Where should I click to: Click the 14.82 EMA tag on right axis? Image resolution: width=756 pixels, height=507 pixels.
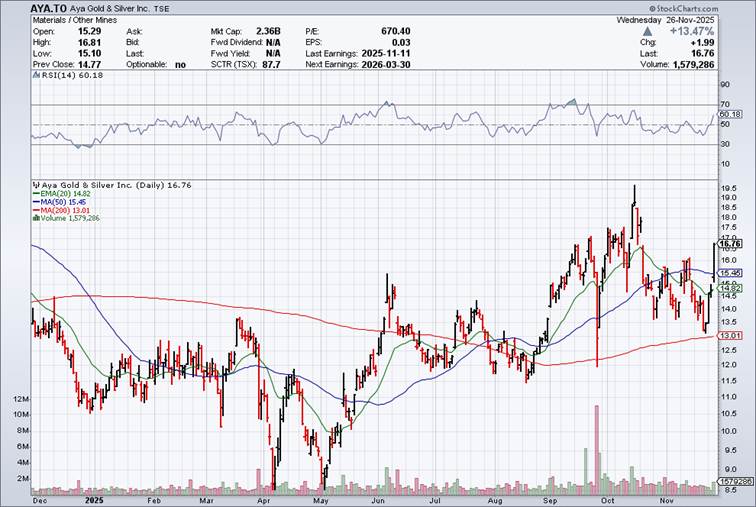pyautogui.click(x=730, y=288)
